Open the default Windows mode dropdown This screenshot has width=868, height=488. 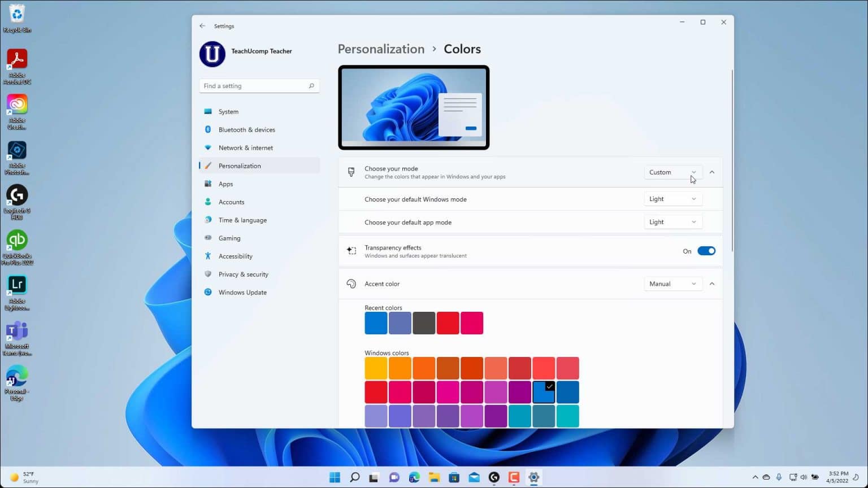(x=673, y=199)
